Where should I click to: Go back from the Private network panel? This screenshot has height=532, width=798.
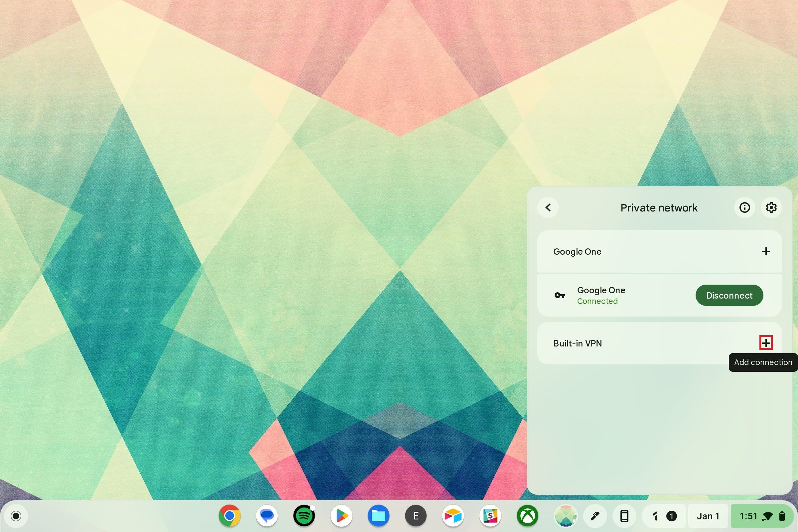pyautogui.click(x=548, y=207)
